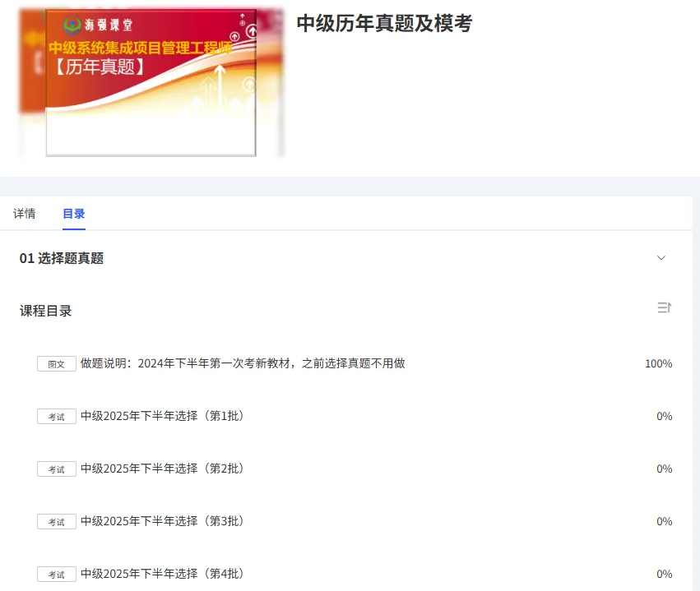Click the course cover thumbnail image

(151, 83)
